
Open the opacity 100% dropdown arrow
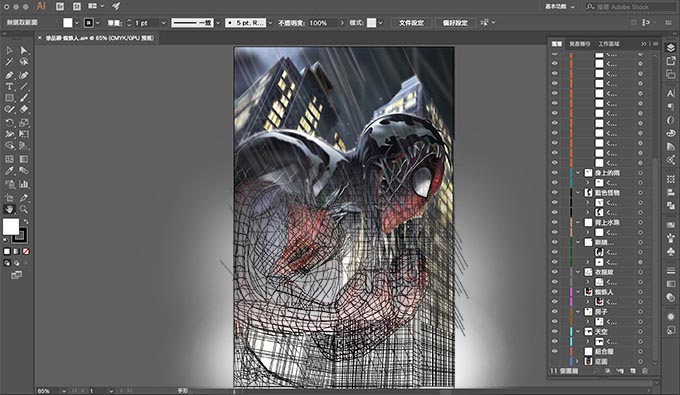pyautogui.click(x=342, y=23)
